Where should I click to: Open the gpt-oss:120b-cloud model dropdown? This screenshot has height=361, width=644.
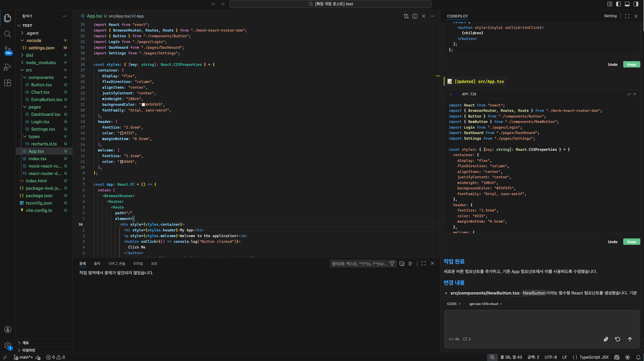(486, 304)
